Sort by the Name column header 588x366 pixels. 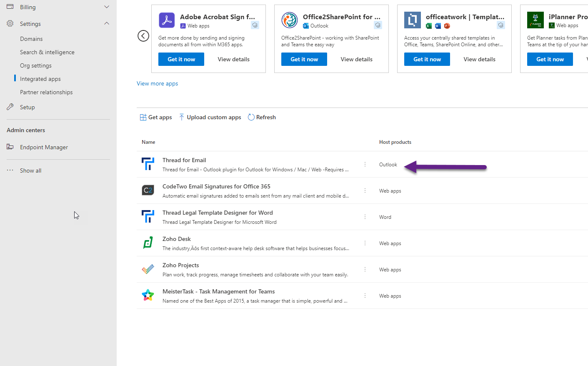148,142
